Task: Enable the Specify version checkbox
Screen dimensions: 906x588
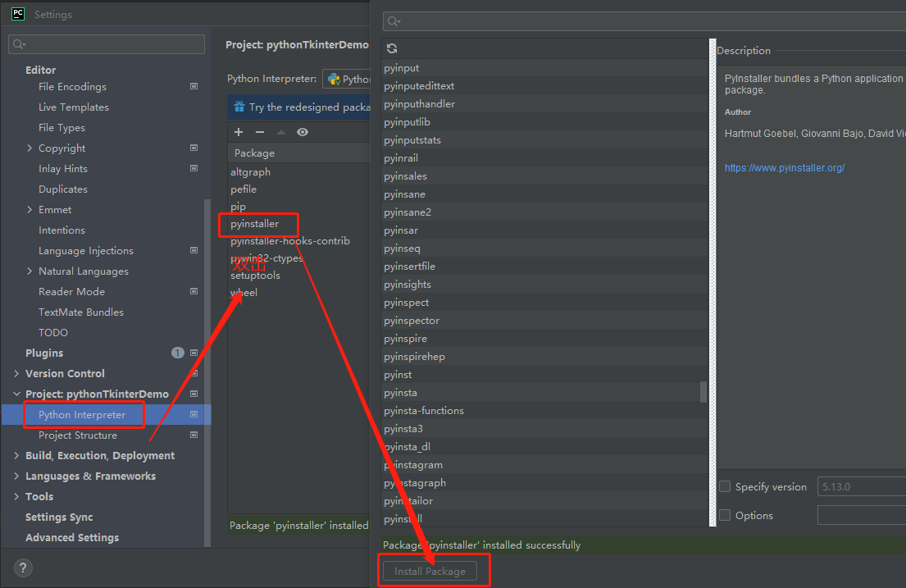Action: point(725,487)
